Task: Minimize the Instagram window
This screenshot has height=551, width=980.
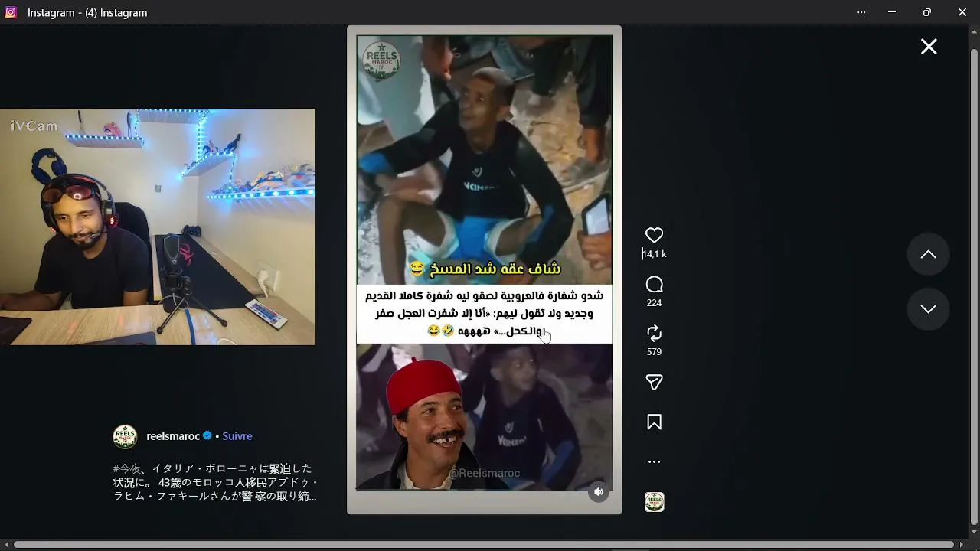Action: (892, 12)
